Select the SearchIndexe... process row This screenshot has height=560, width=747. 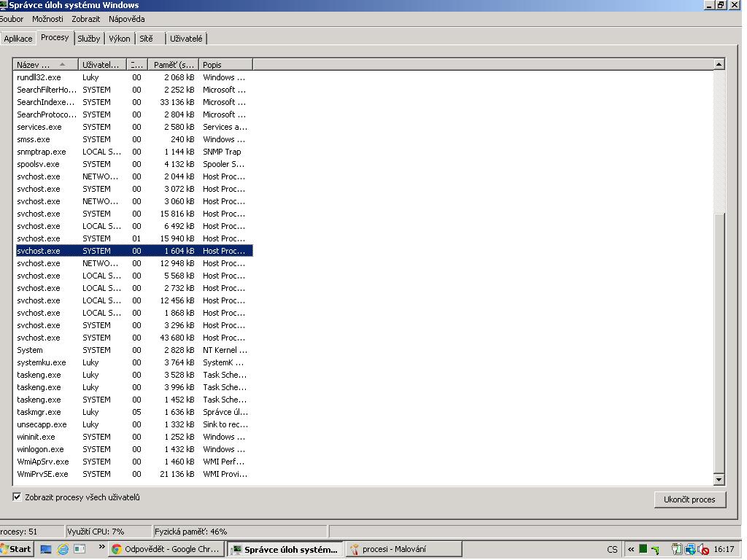click(134, 102)
